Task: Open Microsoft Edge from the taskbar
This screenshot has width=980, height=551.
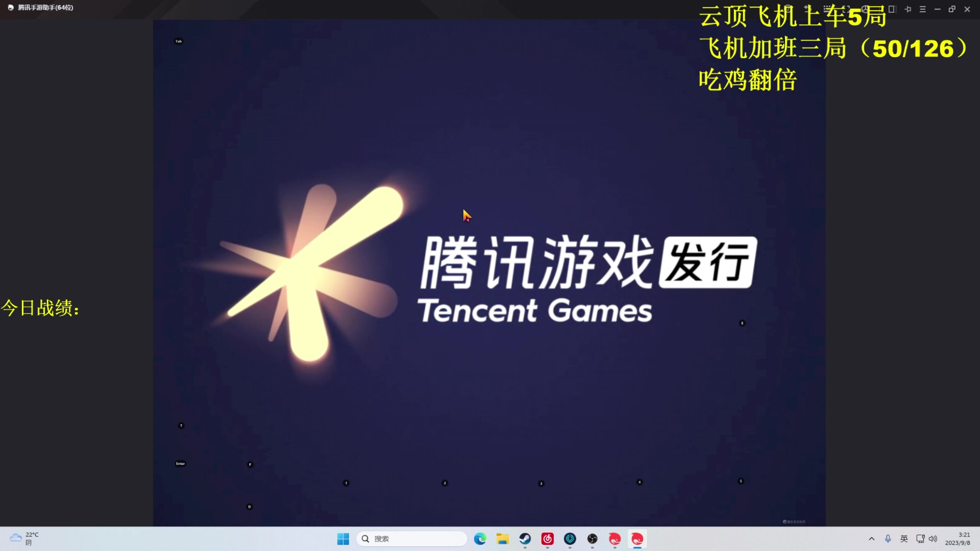Action: [480, 539]
